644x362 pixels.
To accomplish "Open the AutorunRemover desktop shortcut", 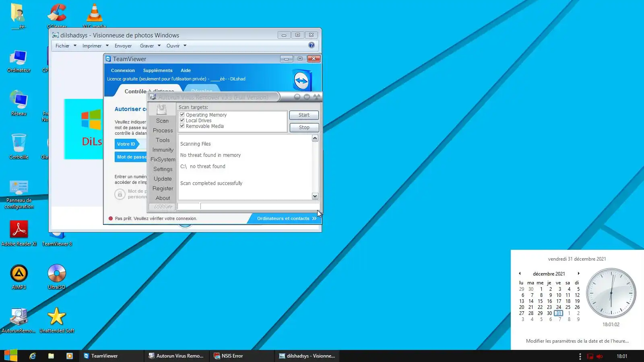I will point(19,320).
